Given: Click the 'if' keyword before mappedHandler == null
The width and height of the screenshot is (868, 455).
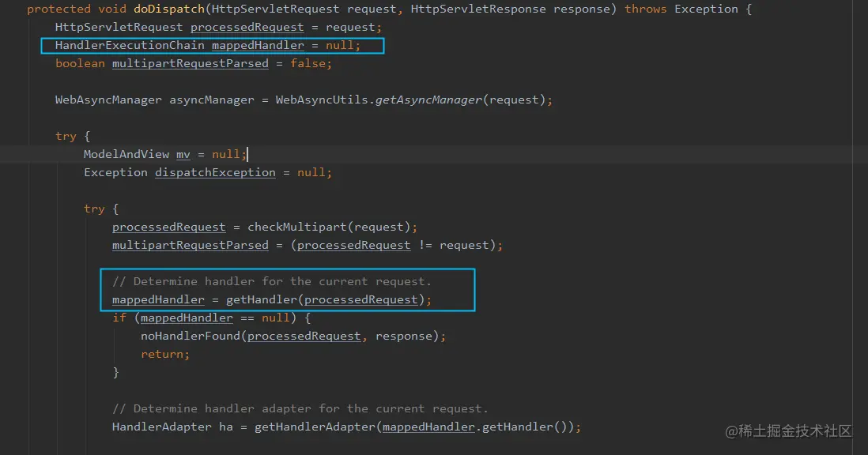Looking at the screenshot, I should pyautogui.click(x=119, y=318).
